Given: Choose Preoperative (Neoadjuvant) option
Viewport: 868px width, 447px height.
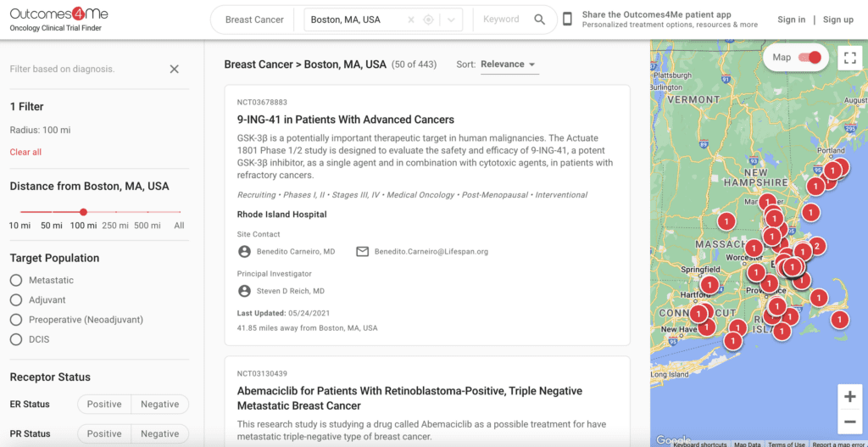Looking at the screenshot, I should (16, 320).
